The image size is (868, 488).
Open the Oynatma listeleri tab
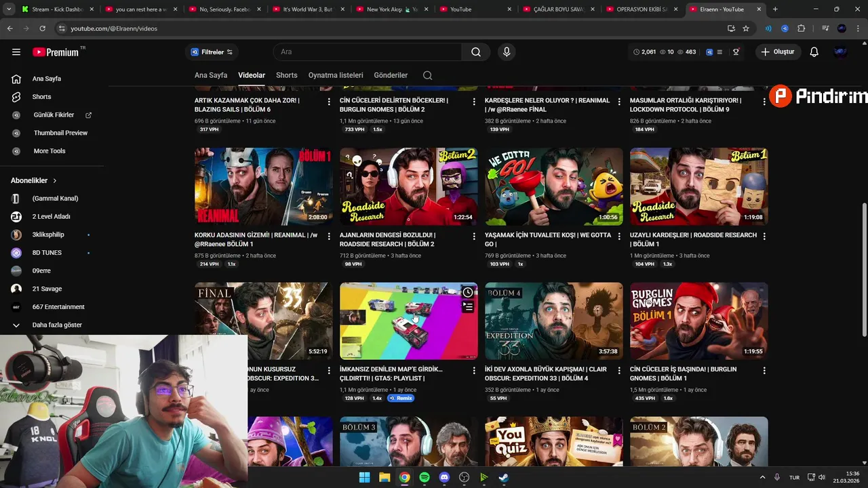[336, 75]
